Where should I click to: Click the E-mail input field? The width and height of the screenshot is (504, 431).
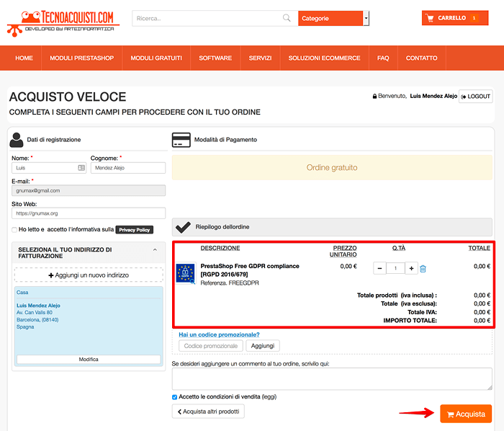coord(89,190)
